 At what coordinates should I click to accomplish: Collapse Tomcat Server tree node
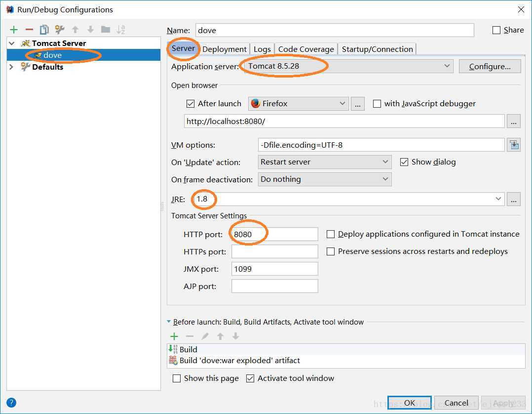pos(12,43)
